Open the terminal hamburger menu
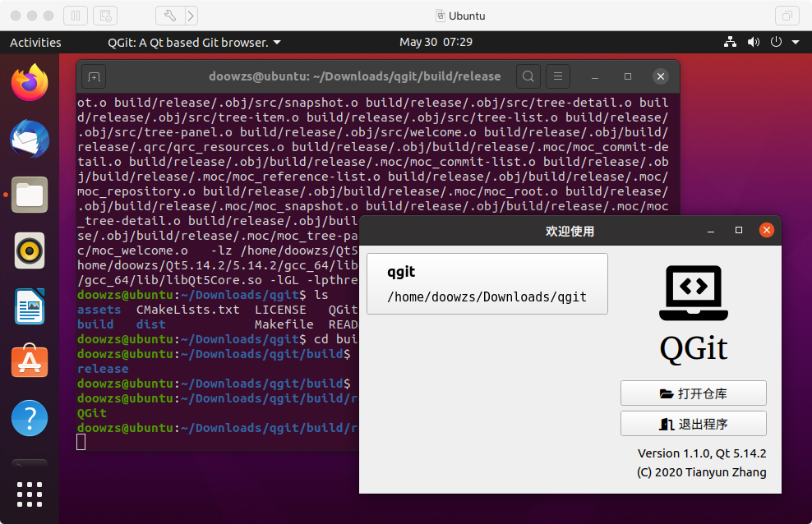 coord(558,76)
